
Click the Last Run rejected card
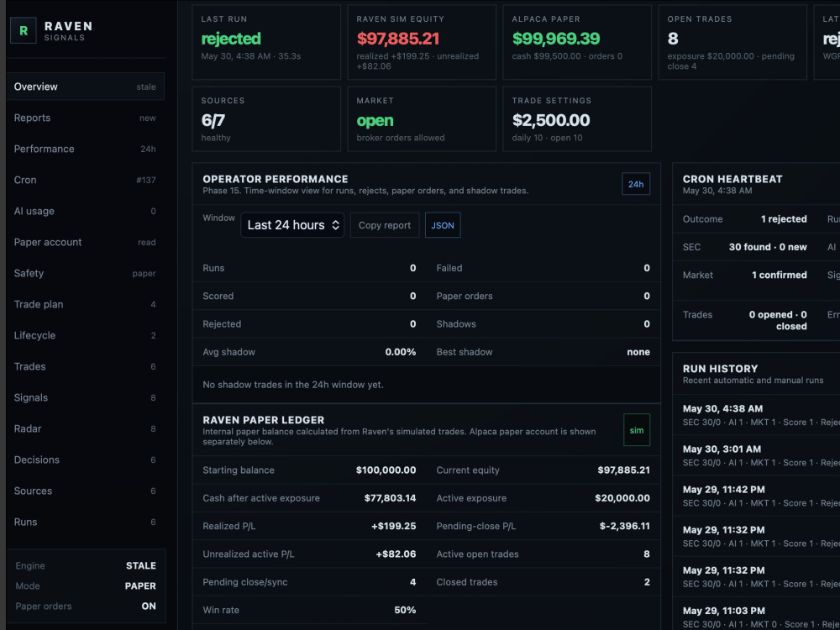point(266,42)
